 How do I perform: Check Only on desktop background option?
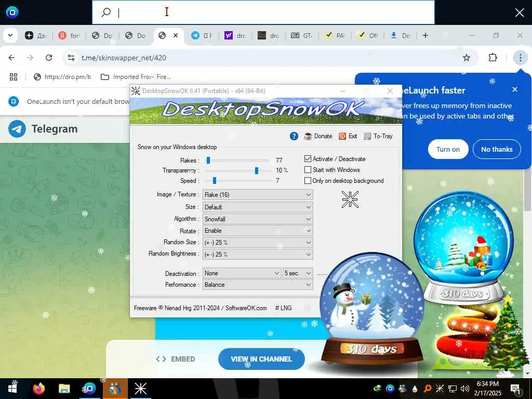click(x=308, y=180)
